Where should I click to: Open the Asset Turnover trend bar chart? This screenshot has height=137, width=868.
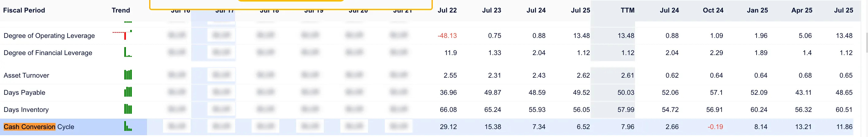128,75
